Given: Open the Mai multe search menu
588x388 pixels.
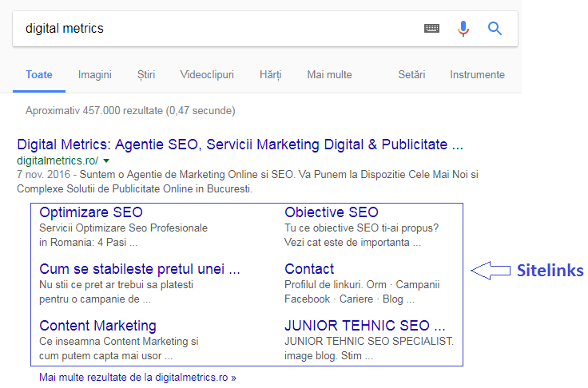Looking at the screenshot, I should [329, 74].
